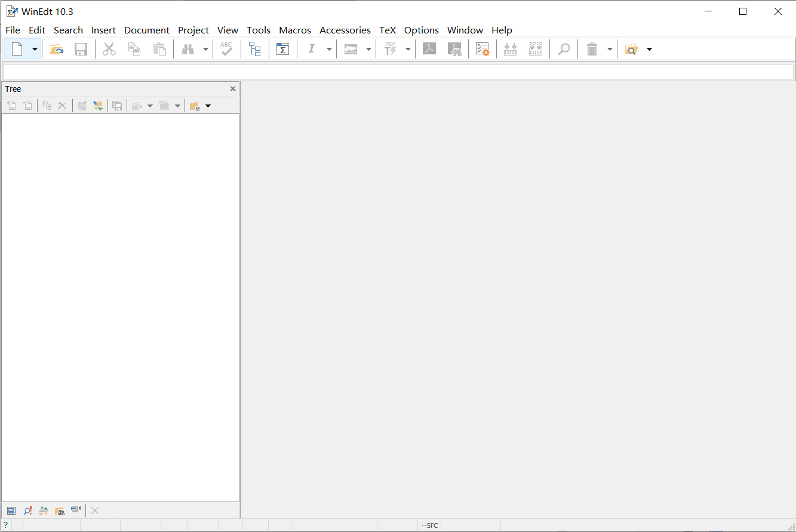This screenshot has width=796, height=532.
Task: Click the Save diskette icon
Action: [x=81, y=49]
